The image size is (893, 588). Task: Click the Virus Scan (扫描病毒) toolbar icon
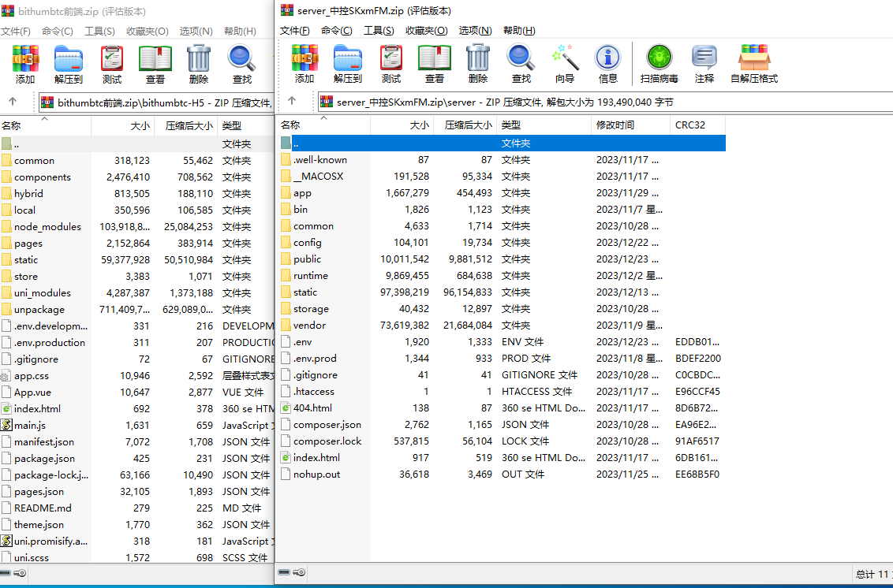tap(659, 64)
